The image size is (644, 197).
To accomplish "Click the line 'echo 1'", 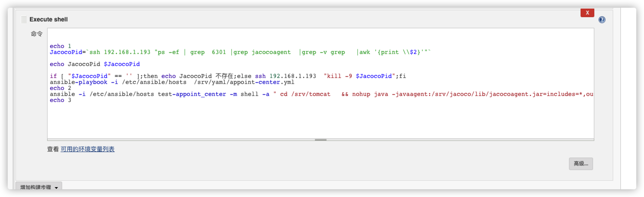I will [60, 46].
